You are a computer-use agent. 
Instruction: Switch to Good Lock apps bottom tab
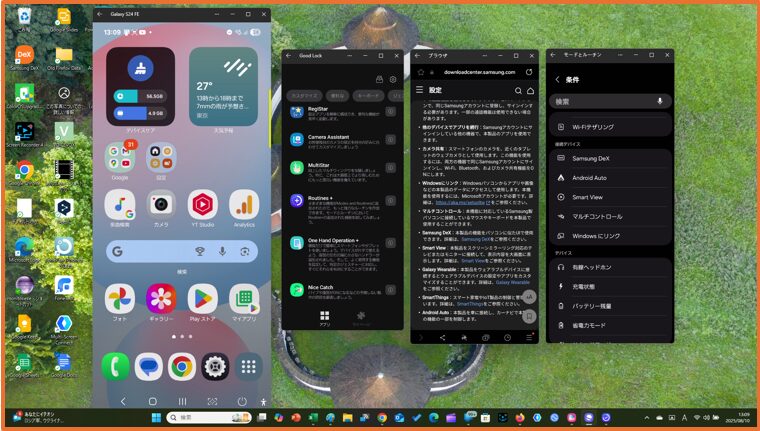click(x=325, y=318)
